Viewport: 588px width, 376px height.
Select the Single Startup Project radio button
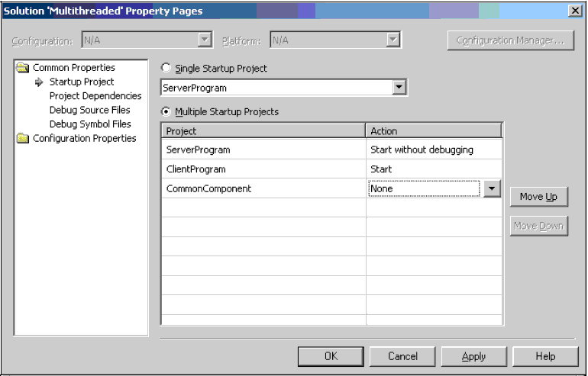pos(166,68)
